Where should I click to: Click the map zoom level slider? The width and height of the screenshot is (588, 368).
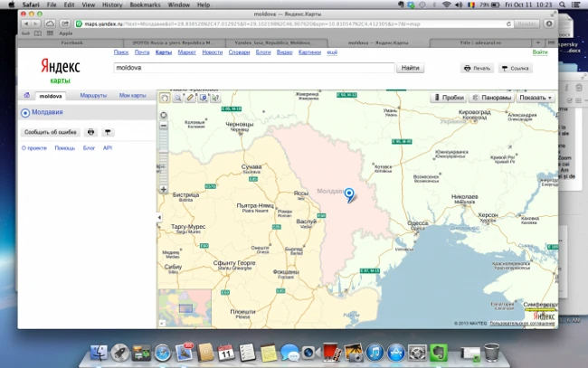tap(164, 151)
